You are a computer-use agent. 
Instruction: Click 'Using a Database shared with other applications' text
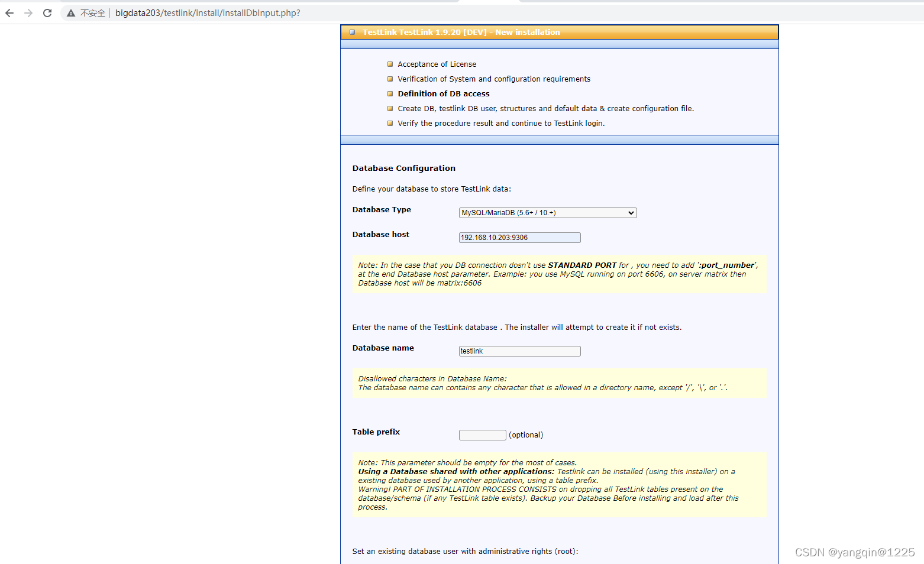[456, 472]
